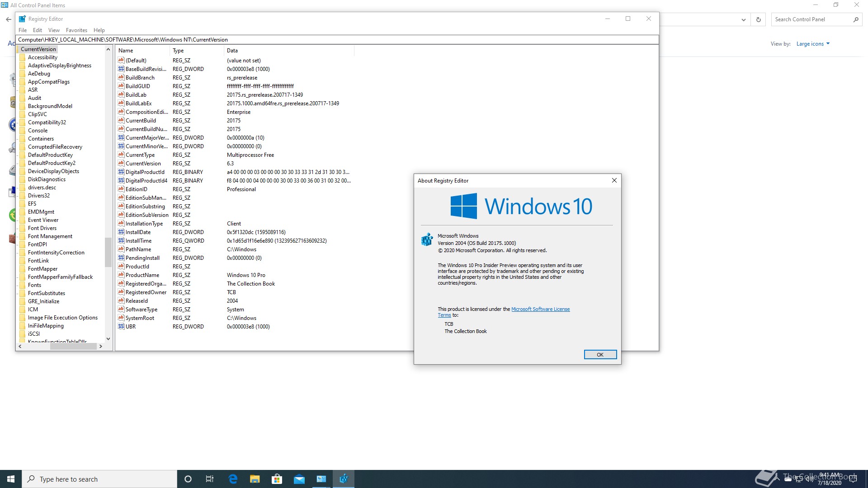Select the DefaultProductKey2 key
The image size is (868, 488).
pyautogui.click(x=52, y=163)
